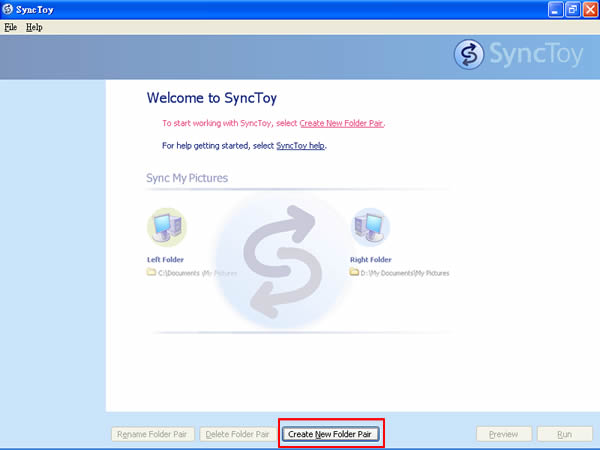The height and width of the screenshot is (450, 600).
Task: Click the Create New Folder Pair button
Action: pos(330,434)
